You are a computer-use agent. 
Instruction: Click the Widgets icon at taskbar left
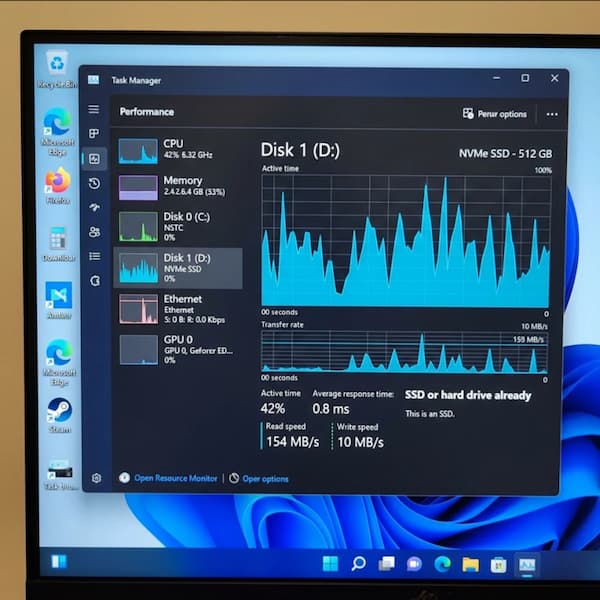tap(59, 561)
